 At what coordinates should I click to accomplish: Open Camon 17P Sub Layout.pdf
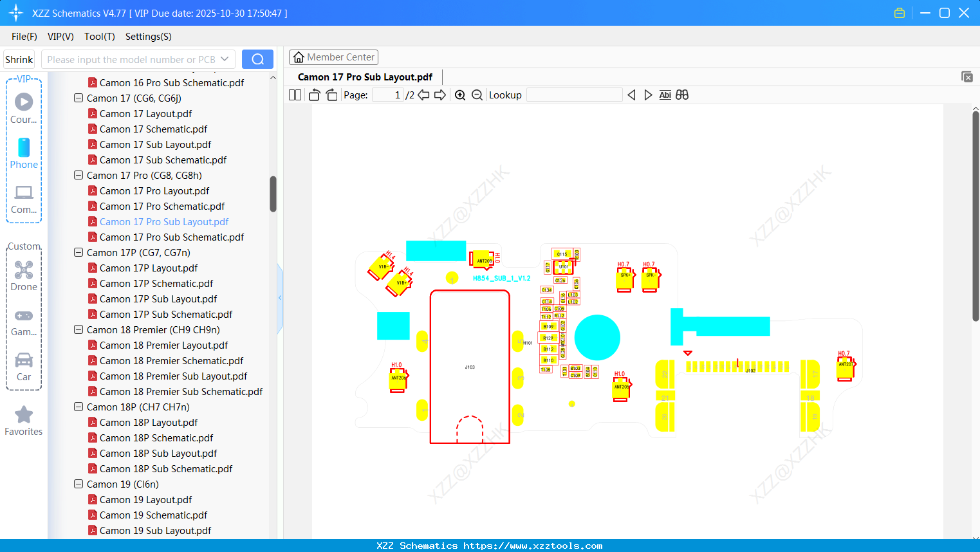158,299
